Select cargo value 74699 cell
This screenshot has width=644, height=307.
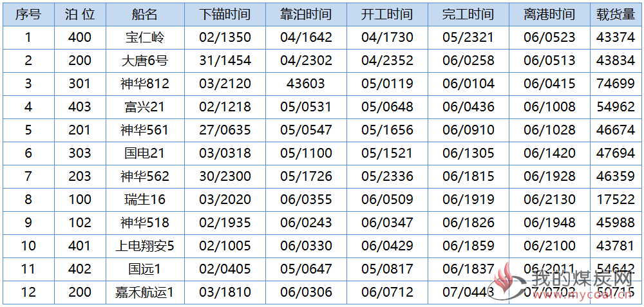tap(616, 84)
